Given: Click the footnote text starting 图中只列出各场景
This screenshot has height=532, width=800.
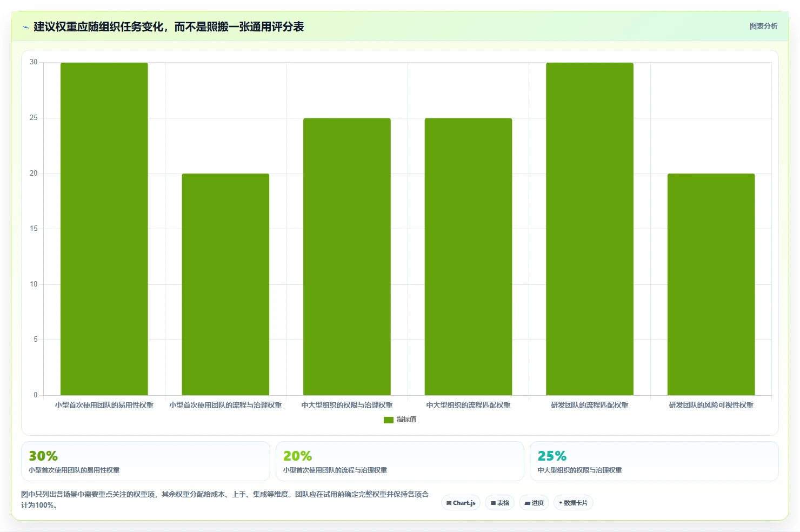Looking at the screenshot, I should point(225,500).
